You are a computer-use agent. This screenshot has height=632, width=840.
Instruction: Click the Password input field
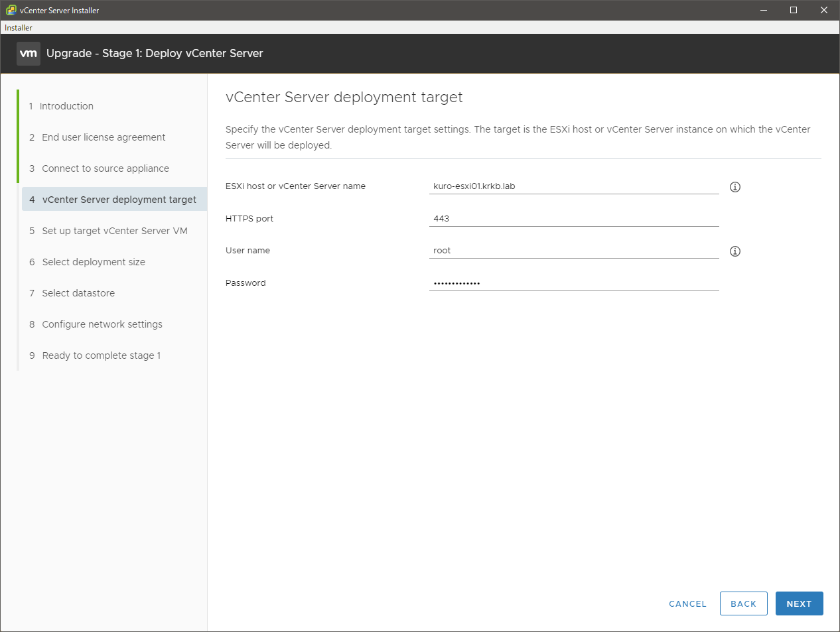coord(573,283)
